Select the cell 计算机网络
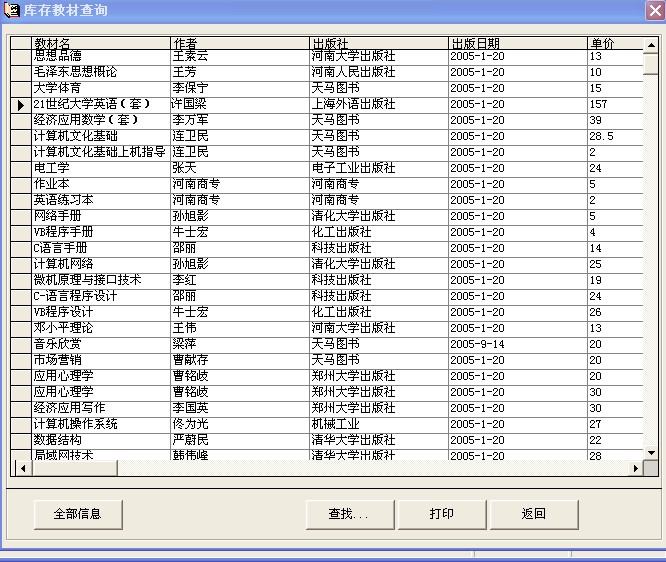 [101, 265]
